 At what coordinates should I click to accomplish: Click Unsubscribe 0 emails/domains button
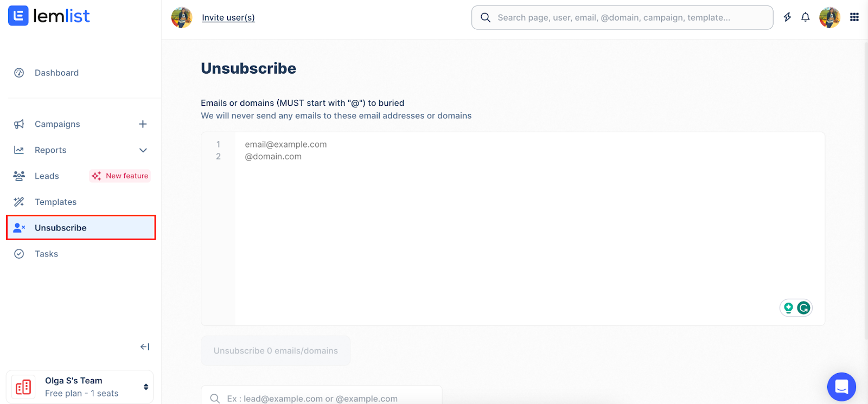pyautogui.click(x=276, y=351)
